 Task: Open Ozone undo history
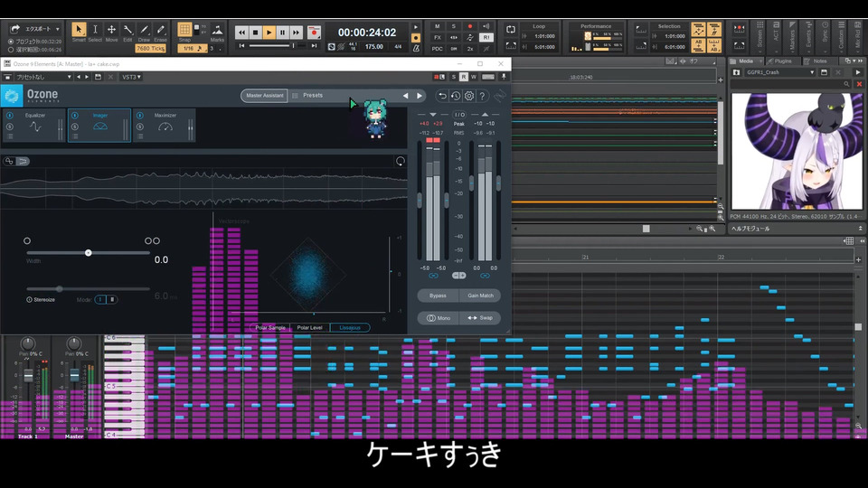tap(455, 96)
